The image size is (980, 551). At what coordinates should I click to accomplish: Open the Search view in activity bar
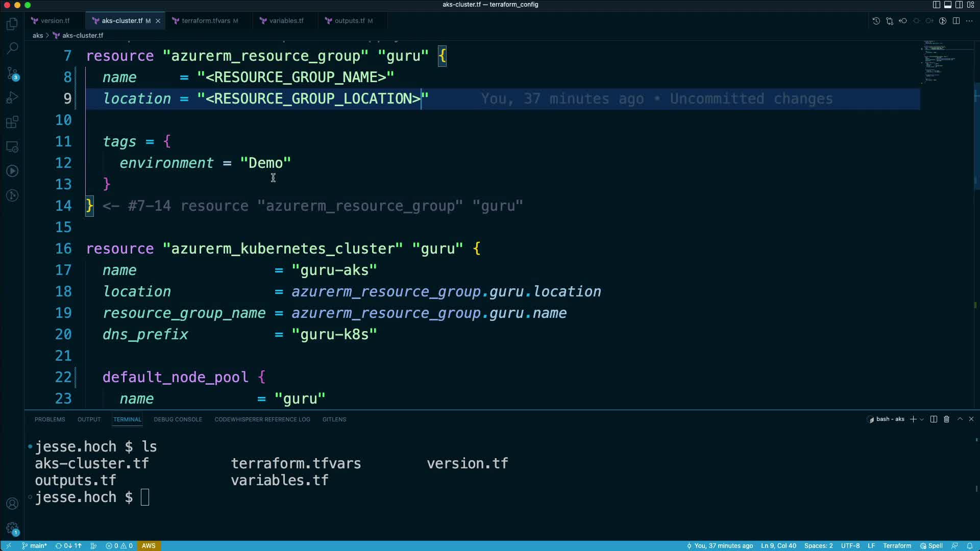12,48
